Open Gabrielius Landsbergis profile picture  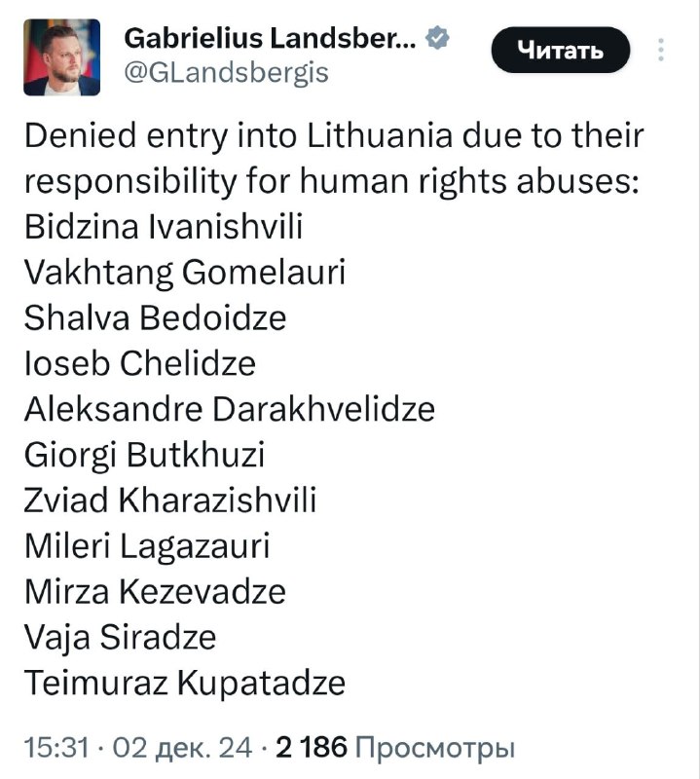61,57
